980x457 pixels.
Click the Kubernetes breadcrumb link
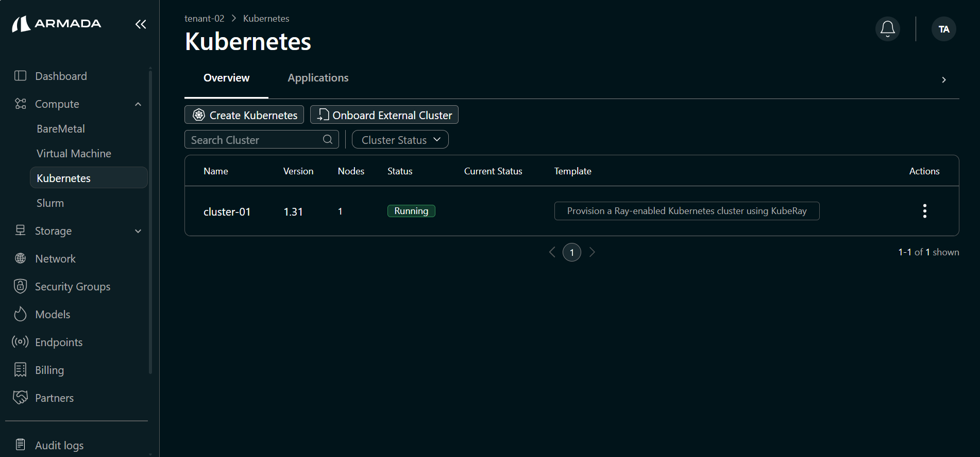[x=266, y=19]
